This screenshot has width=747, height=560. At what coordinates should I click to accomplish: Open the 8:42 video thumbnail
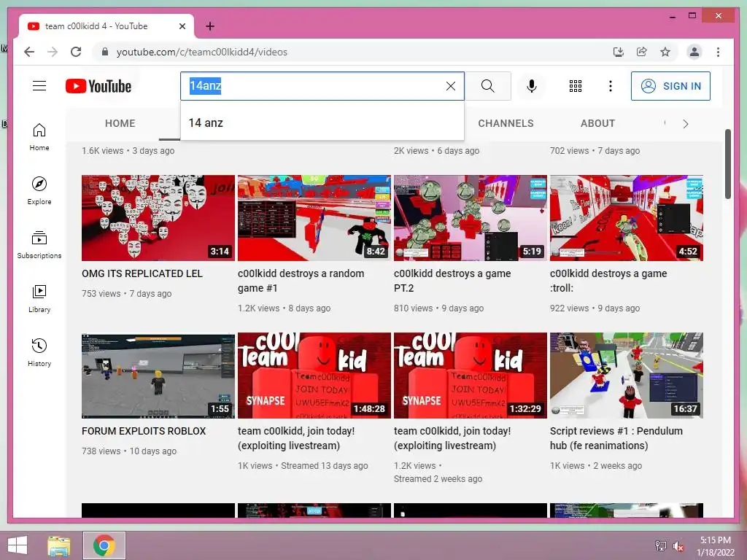pos(314,218)
